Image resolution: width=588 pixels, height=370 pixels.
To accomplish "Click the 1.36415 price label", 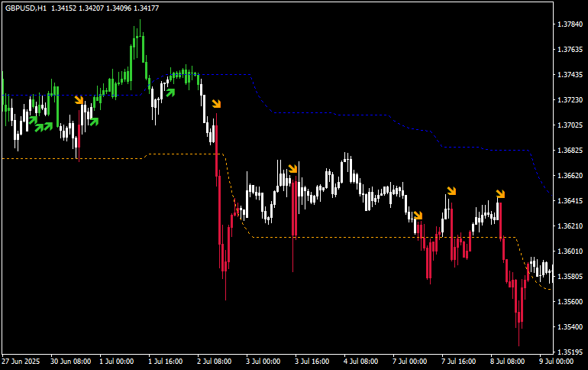I will 570,201.
